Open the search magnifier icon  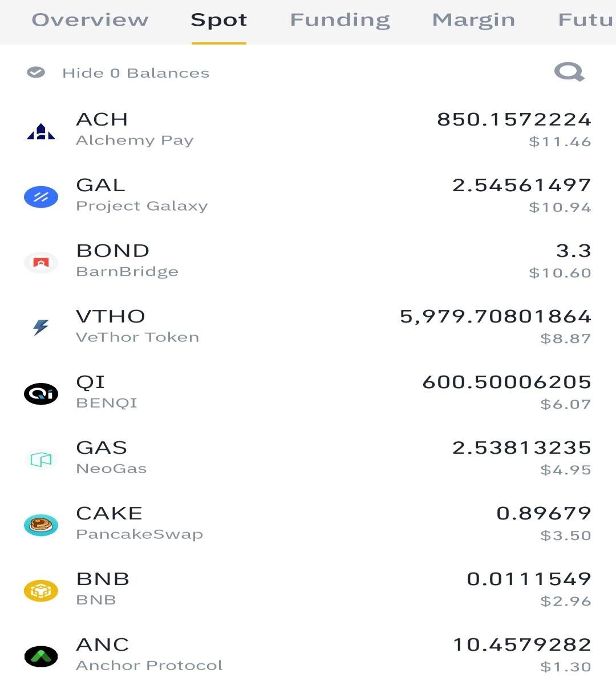569,72
